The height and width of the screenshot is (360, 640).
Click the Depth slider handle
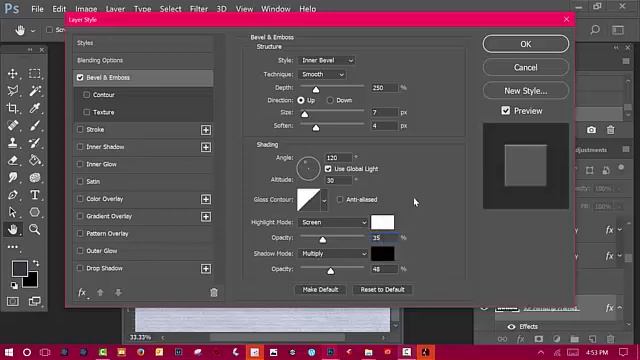(x=316, y=89)
